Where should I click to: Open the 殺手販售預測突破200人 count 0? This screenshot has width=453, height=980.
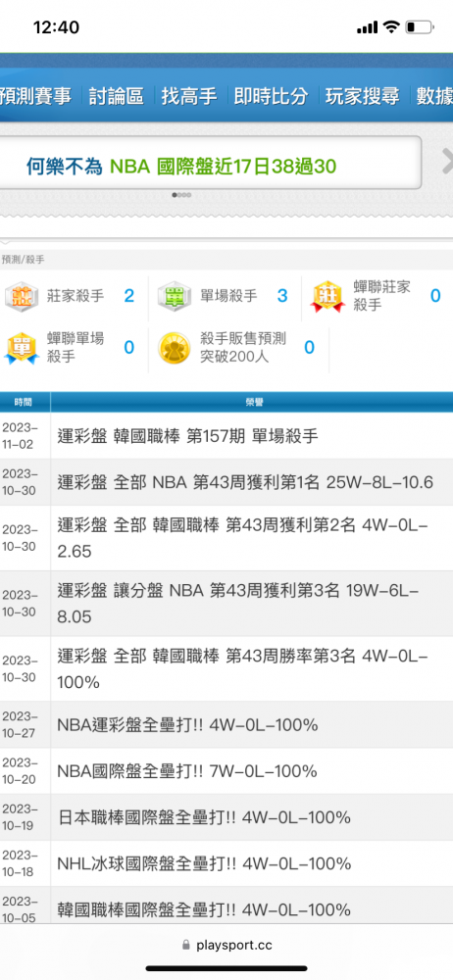[309, 347]
